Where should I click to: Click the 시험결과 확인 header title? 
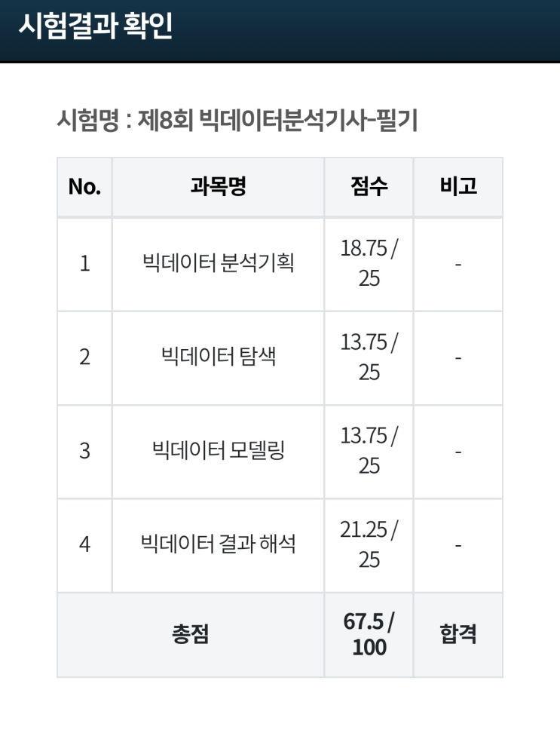click(96, 26)
